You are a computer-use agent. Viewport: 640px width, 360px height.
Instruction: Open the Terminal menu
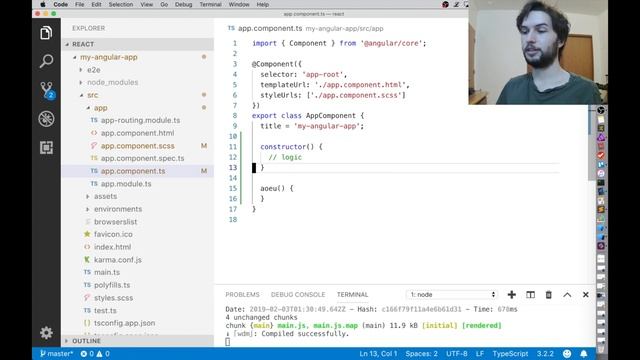click(x=210, y=4)
